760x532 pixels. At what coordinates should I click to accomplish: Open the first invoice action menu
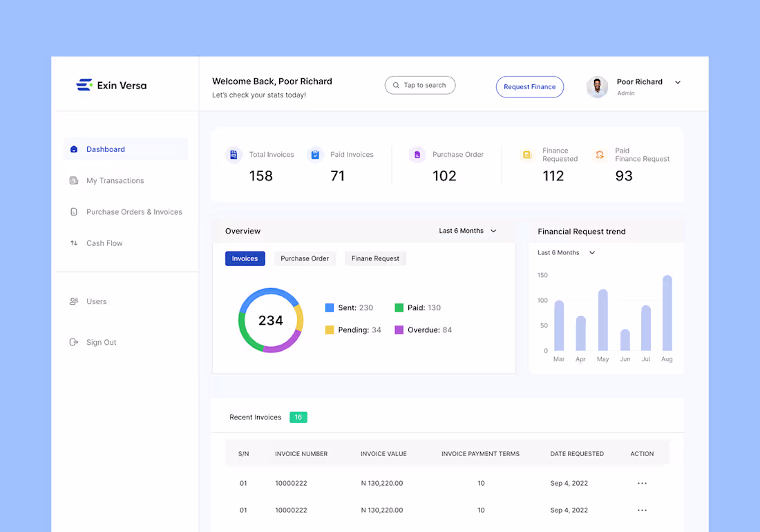[642, 483]
